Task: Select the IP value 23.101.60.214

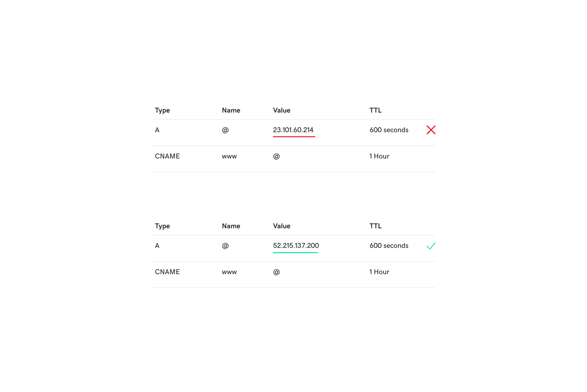Action: pyautogui.click(x=293, y=130)
